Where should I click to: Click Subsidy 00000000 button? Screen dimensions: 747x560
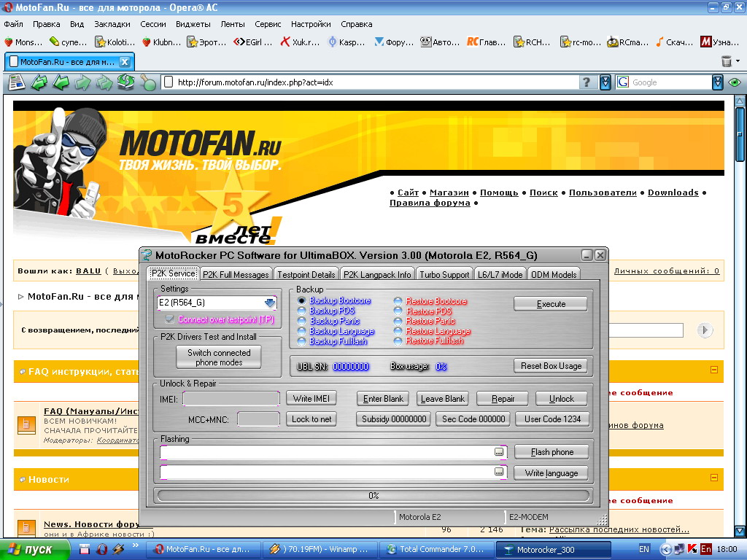[x=393, y=419]
